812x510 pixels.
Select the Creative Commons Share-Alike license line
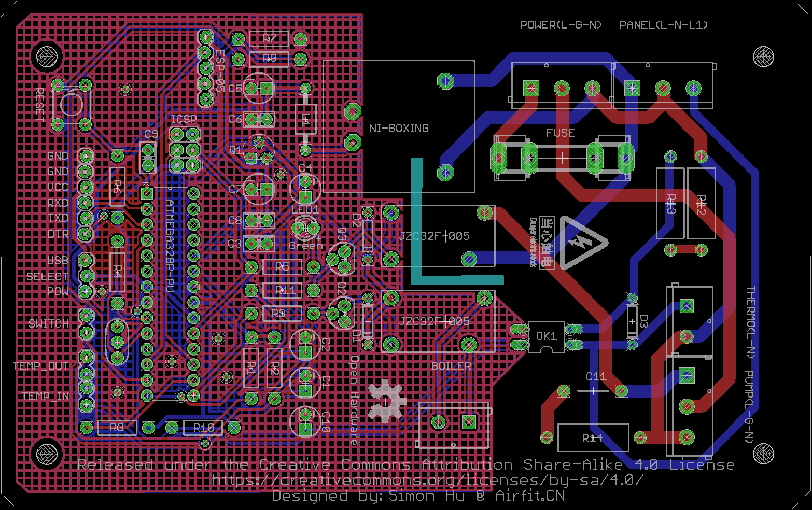pos(406,464)
